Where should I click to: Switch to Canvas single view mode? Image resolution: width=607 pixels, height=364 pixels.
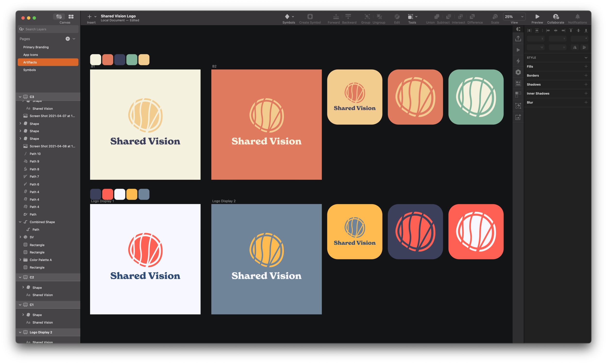tap(59, 16)
